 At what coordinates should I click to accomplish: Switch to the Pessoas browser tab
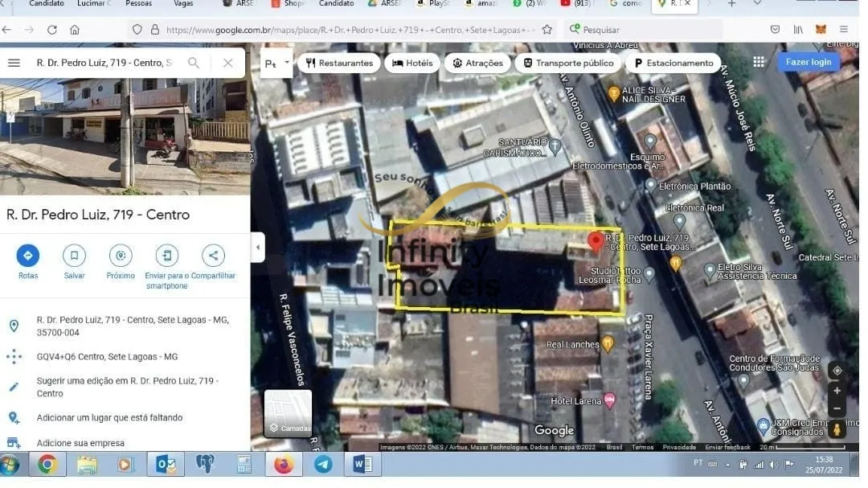pyautogui.click(x=138, y=4)
